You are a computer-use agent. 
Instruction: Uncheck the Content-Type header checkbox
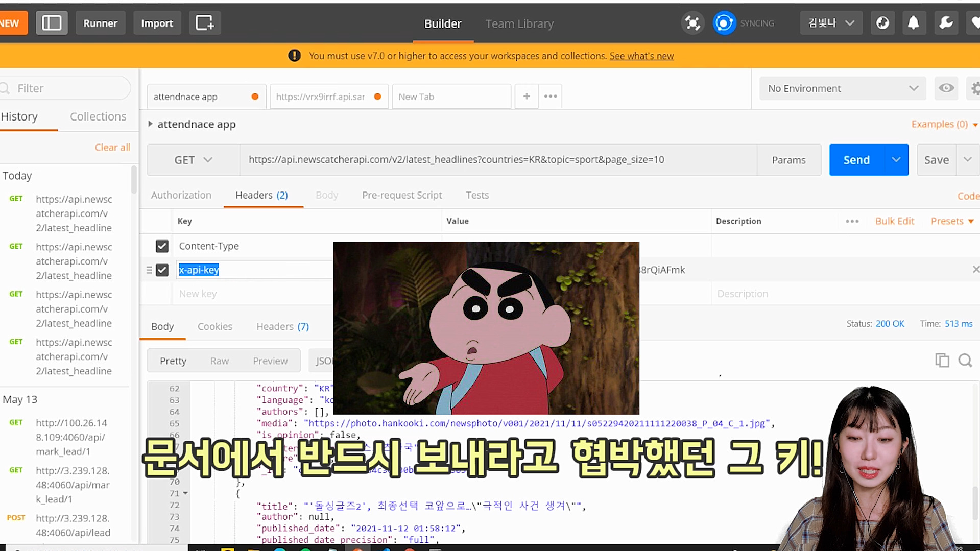tap(162, 246)
